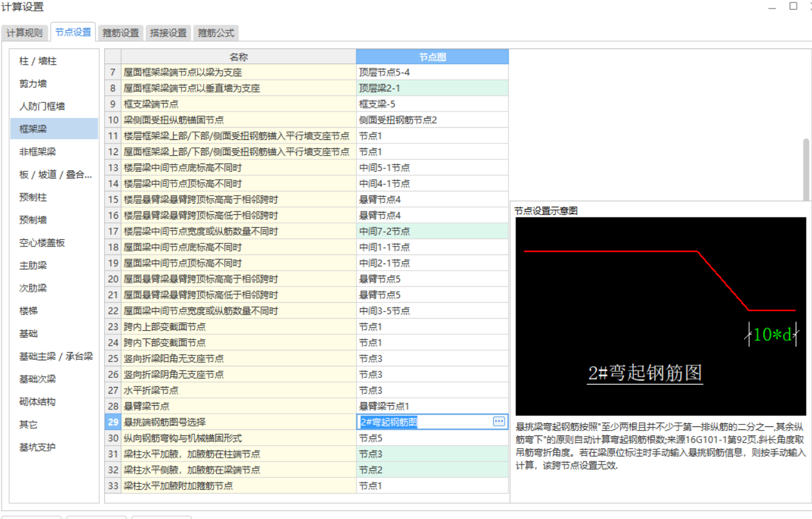Screen dimensions: 812x519
Task: Open 次肋梁 category
Action: [x=54, y=288]
